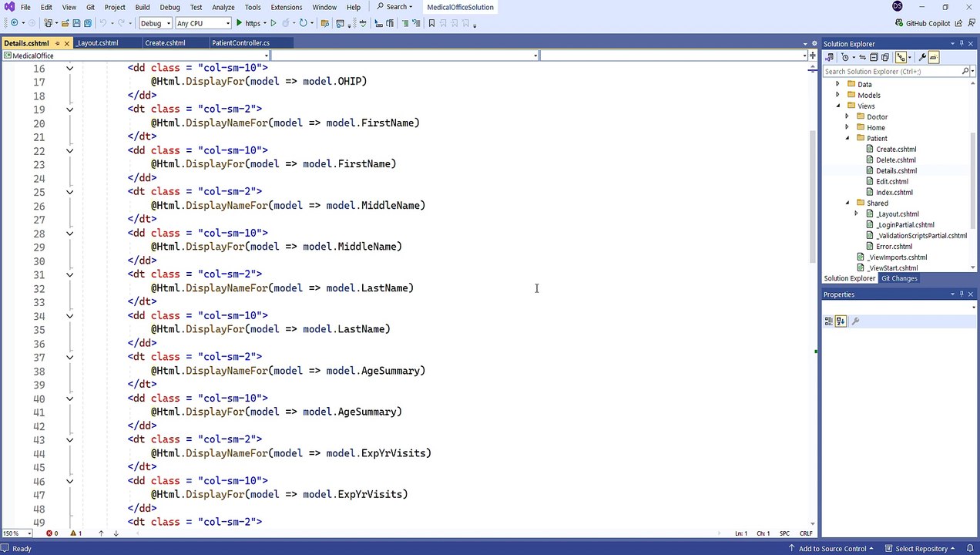This screenshot has width=980, height=555.
Task: Open the Debug configuration dropdown
Action: (155, 23)
